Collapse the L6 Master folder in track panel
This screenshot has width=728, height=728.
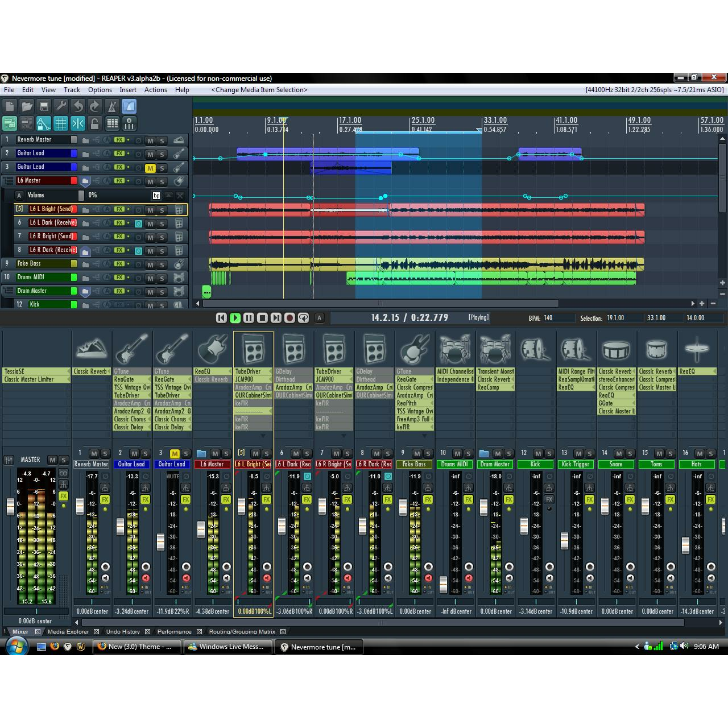coord(85,181)
